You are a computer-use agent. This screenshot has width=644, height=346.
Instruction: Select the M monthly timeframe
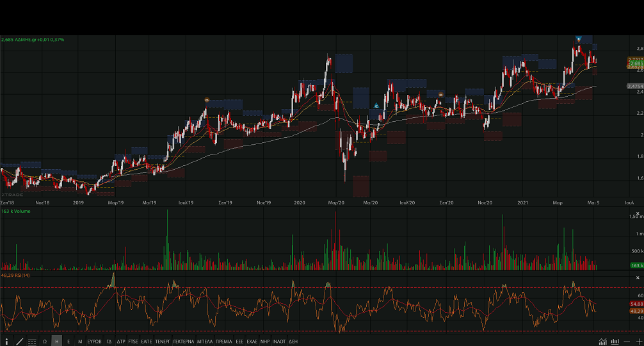pos(80,342)
